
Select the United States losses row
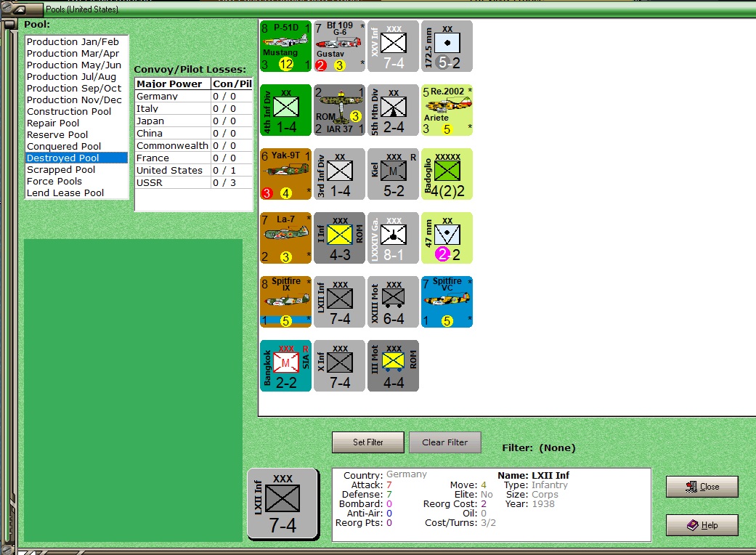194,170
